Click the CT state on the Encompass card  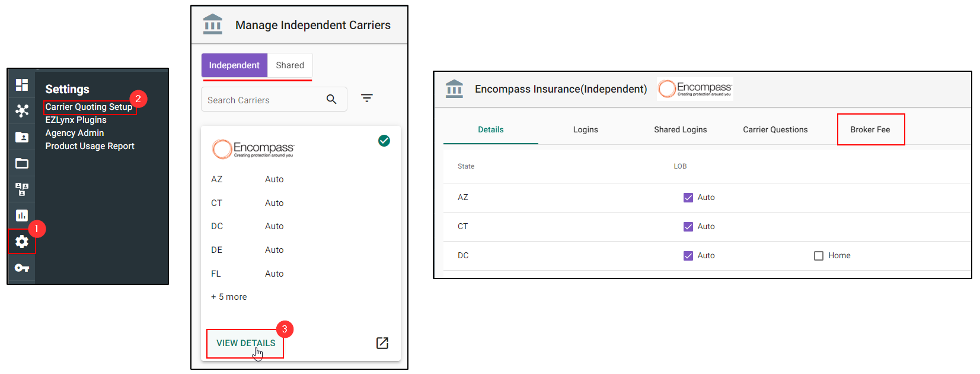pos(217,203)
